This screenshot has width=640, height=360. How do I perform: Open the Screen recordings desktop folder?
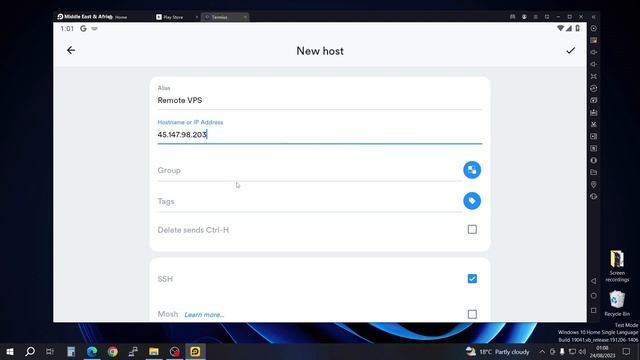(617, 266)
